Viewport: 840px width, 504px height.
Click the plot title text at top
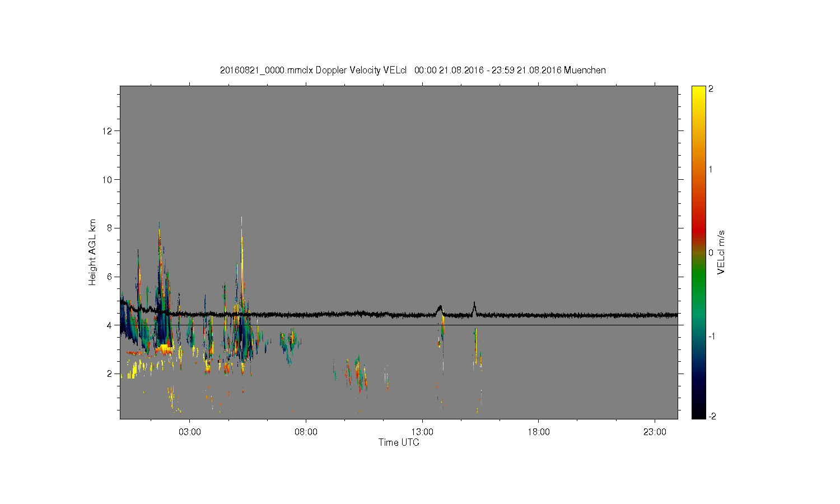413,70
